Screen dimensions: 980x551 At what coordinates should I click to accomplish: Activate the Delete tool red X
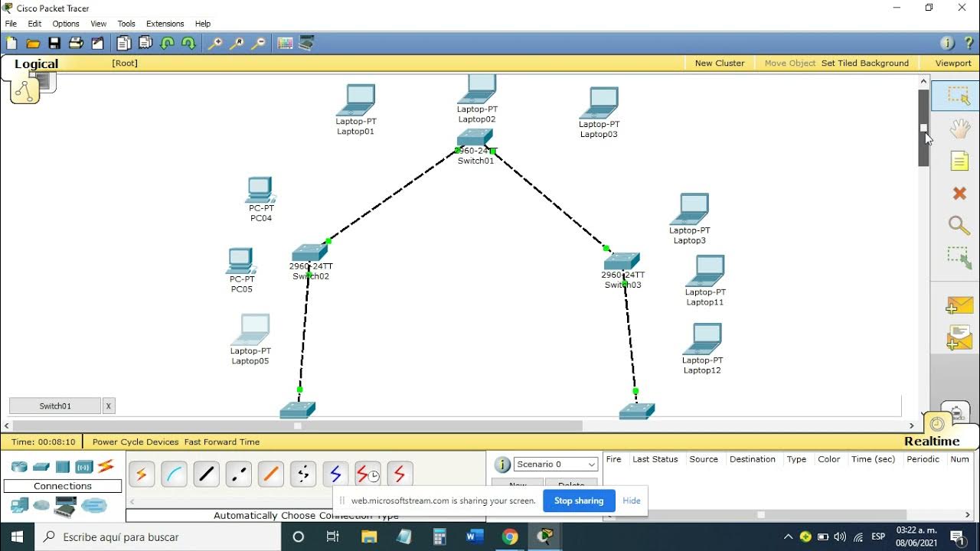(x=959, y=194)
